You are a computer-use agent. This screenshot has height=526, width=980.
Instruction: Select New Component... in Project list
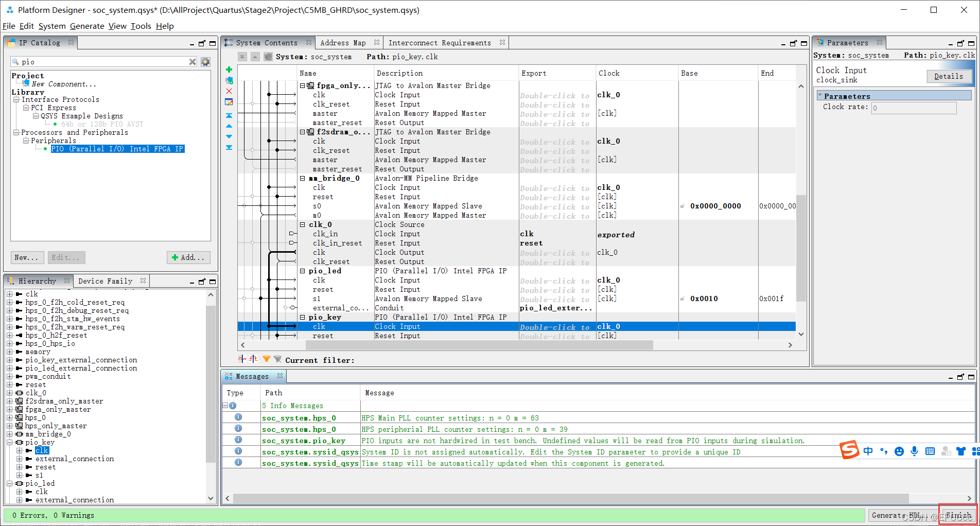tap(64, 84)
